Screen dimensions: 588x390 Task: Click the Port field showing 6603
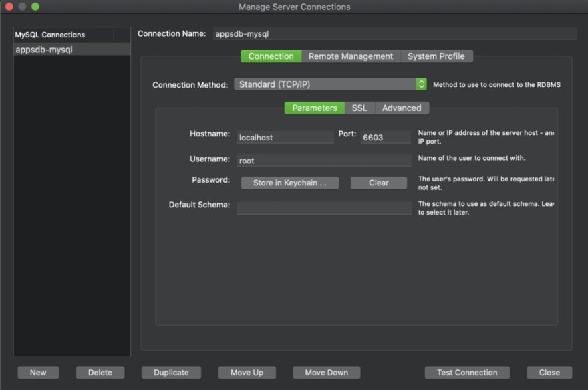(x=386, y=137)
